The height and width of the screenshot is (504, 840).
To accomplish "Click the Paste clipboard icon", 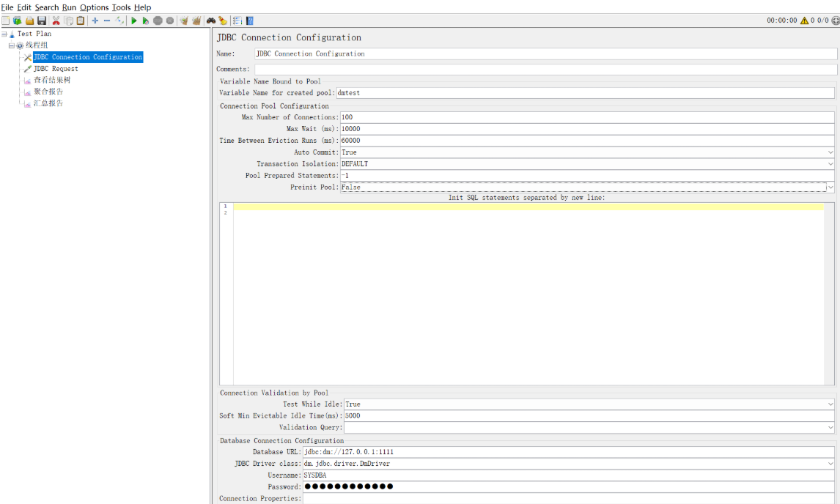I will [x=81, y=21].
